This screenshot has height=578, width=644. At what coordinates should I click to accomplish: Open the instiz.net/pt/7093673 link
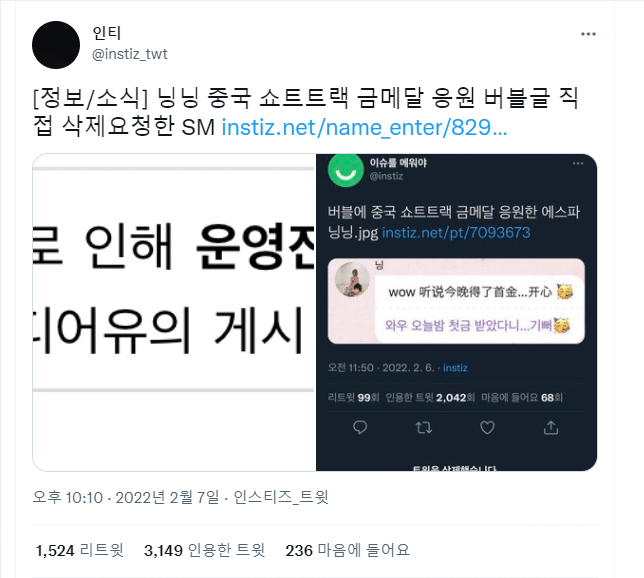[x=456, y=233]
